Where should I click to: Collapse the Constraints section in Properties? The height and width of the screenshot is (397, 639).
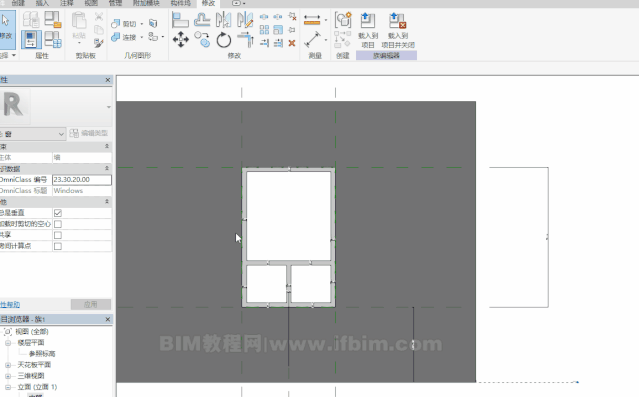pyautogui.click(x=107, y=146)
